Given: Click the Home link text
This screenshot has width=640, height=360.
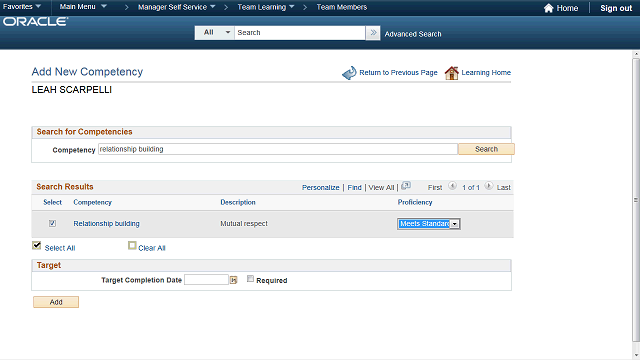Looking at the screenshot, I should click(567, 8).
